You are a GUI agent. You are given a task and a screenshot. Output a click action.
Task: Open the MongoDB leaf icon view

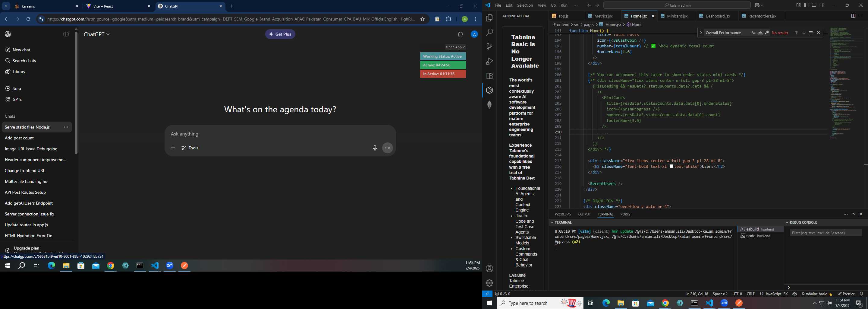coord(489,105)
